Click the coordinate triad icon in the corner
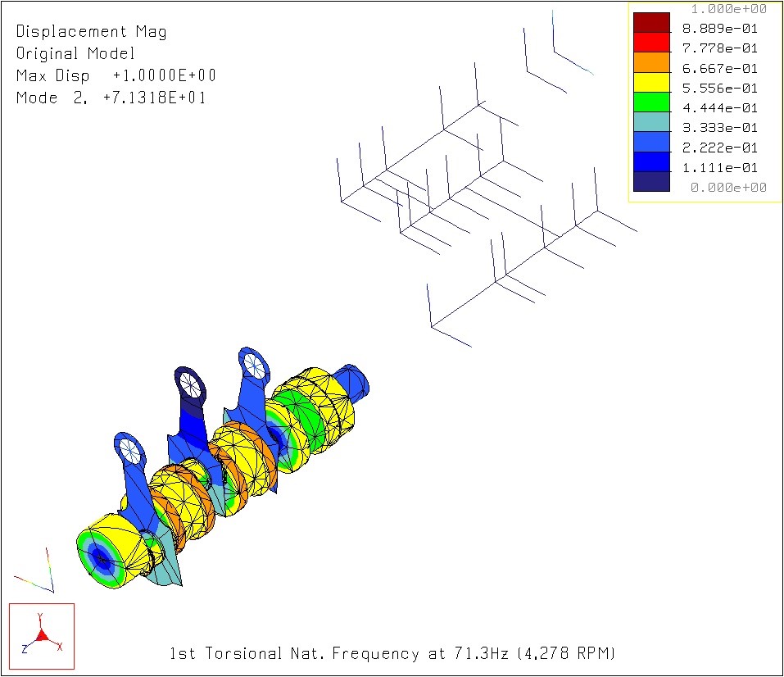The width and height of the screenshot is (784, 677). (x=40, y=637)
